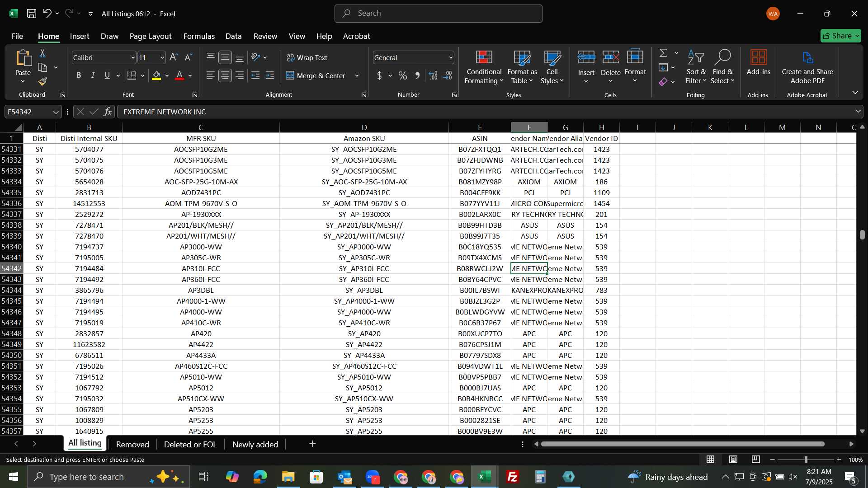
Task: Collapse the ribbon with chevron
Action: coord(855,93)
